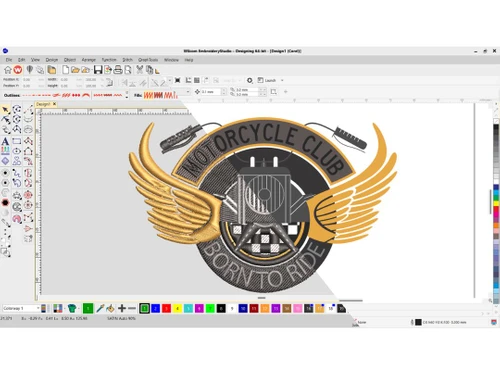
Task: Click the export design icon beside Save
Action: tap(108, 70)
